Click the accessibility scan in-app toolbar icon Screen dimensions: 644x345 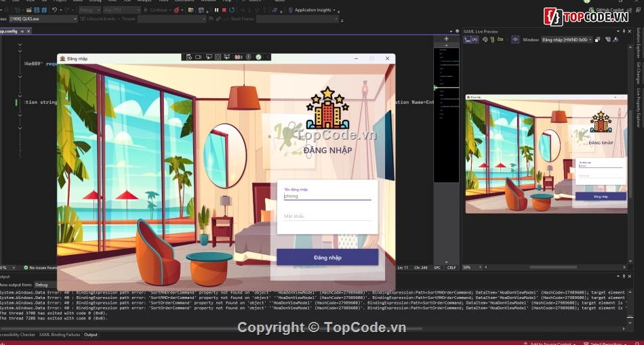tap(249, 57)
